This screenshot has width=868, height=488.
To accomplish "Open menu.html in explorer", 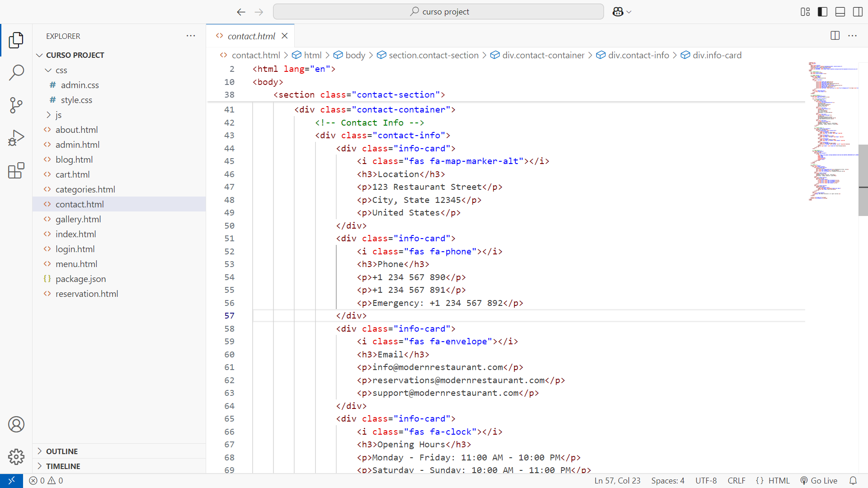I will (119, 264).
